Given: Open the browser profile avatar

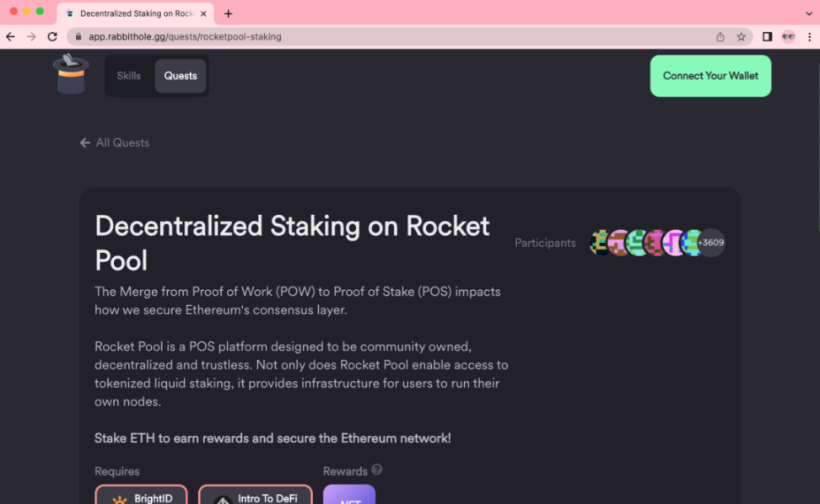Looking at the screenshot, I should click(x=788, y=36).
